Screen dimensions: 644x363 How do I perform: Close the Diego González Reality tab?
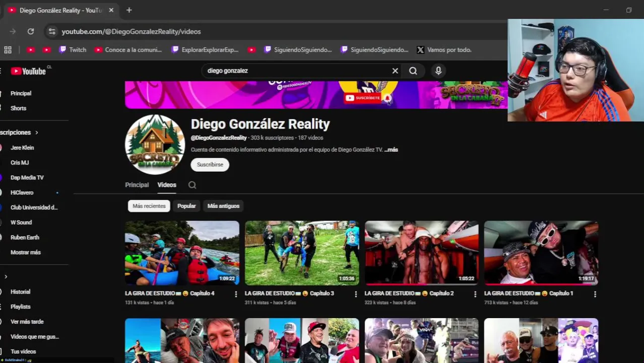coord(111,10)
